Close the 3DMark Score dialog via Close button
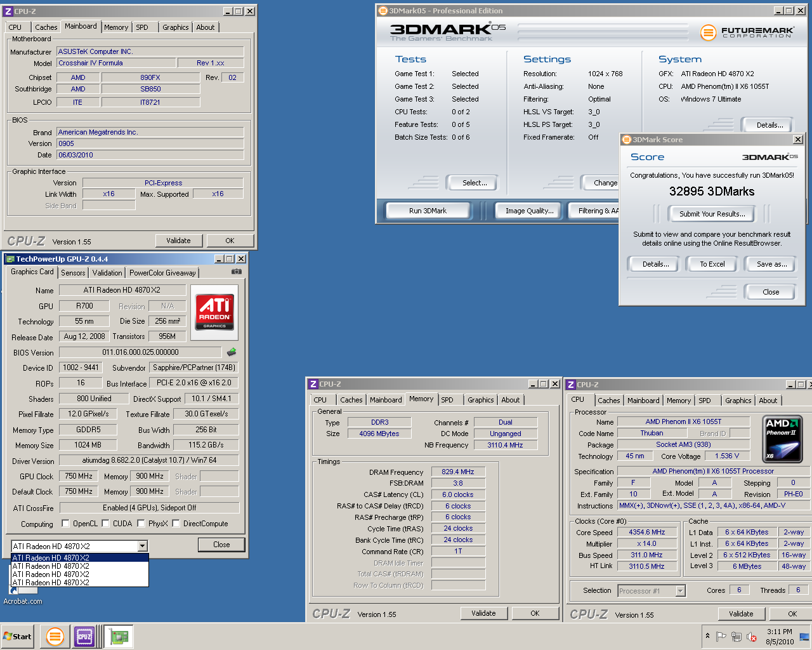 click(771, 292)
